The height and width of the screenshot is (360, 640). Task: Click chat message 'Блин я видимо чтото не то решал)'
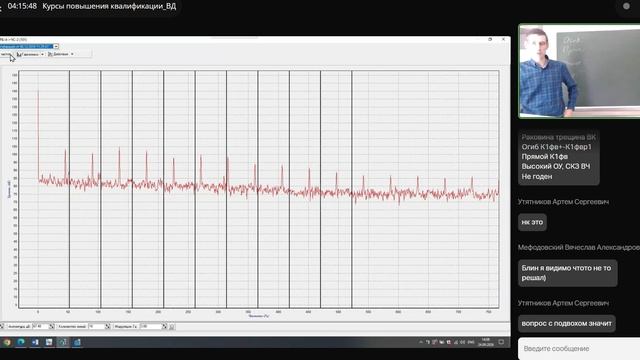pyautogui.click(x=567, y=273)
